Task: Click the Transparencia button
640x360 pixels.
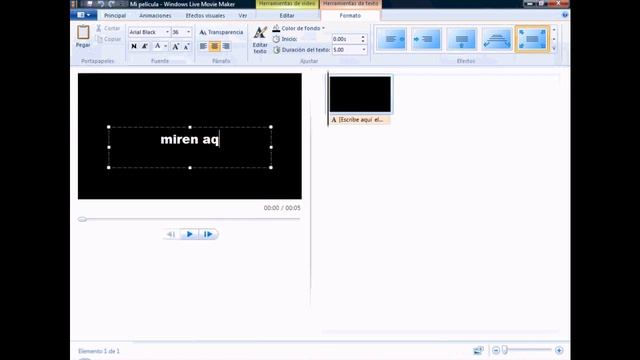Action: click(x=221, y=32)
